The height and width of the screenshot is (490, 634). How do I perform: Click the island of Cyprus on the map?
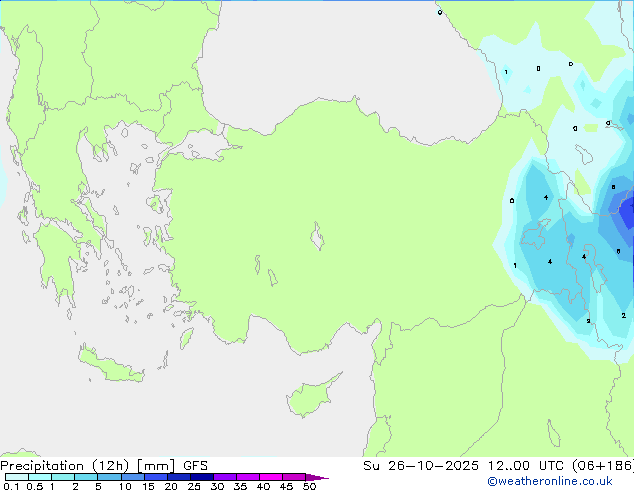(x=311, y=398)
